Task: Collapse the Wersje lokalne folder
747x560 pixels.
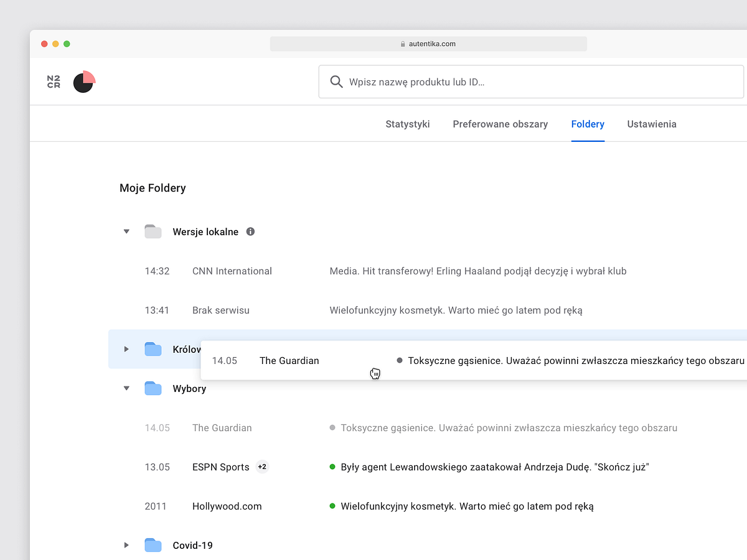Action: point(126,231)
